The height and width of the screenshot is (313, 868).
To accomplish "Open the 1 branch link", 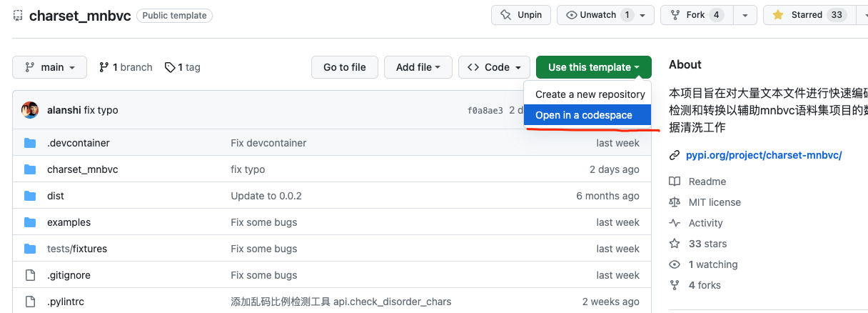I will (x=126, y=67).
